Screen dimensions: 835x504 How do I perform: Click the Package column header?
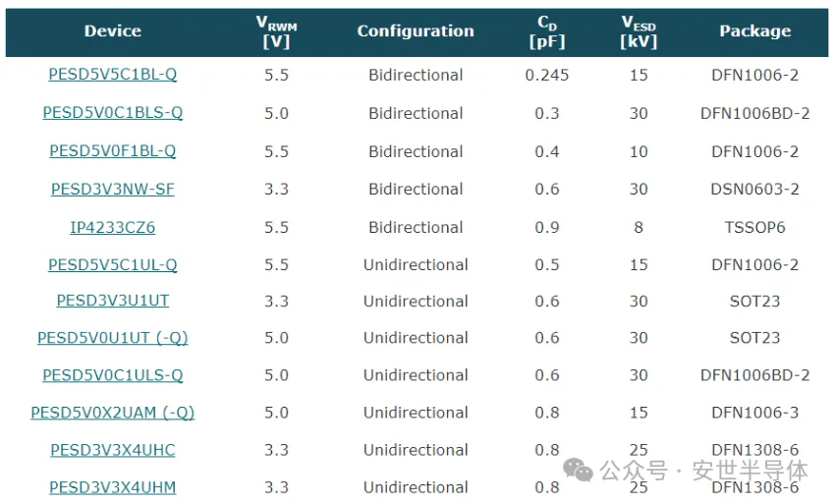(754, 31)
